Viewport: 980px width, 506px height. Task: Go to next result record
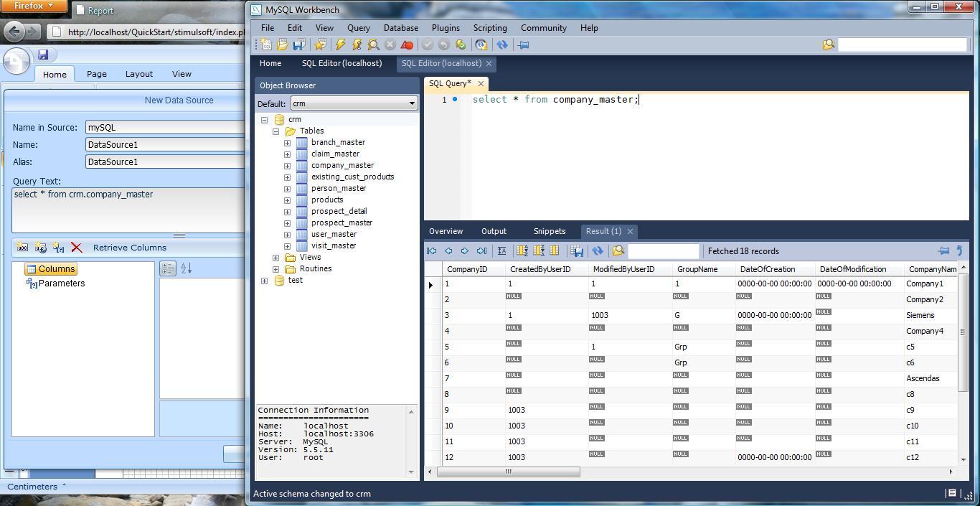(x=465, y=251)
